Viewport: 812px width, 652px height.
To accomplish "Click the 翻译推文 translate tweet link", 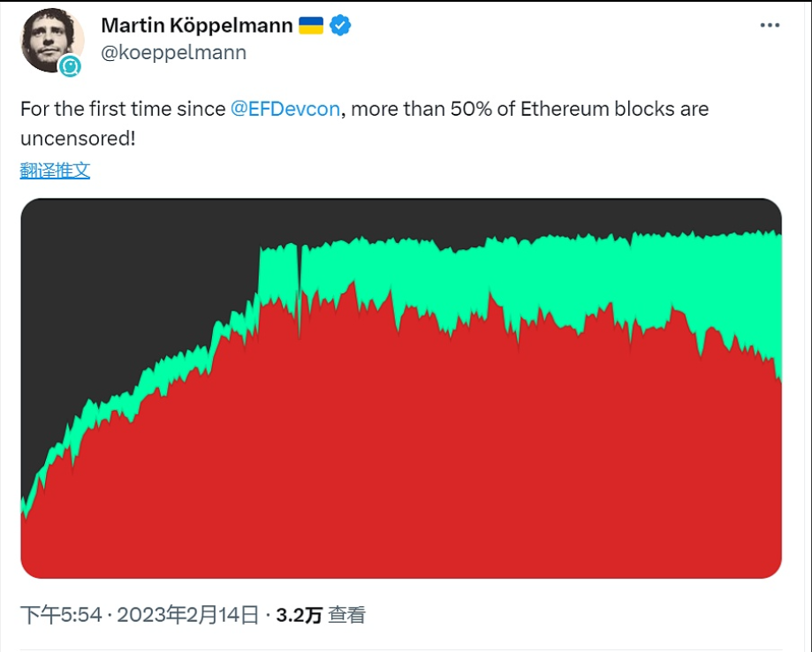I will (x=55, y=171).
